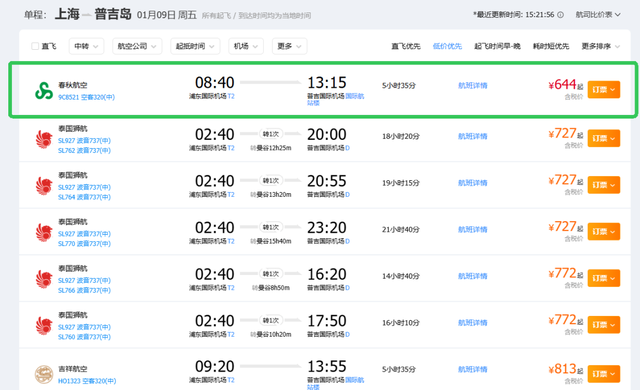Click Thai Lion Air logo of SL770 flight
This screenshot has width=640, height=390.
pyautogui.click(x=44, y=232)
